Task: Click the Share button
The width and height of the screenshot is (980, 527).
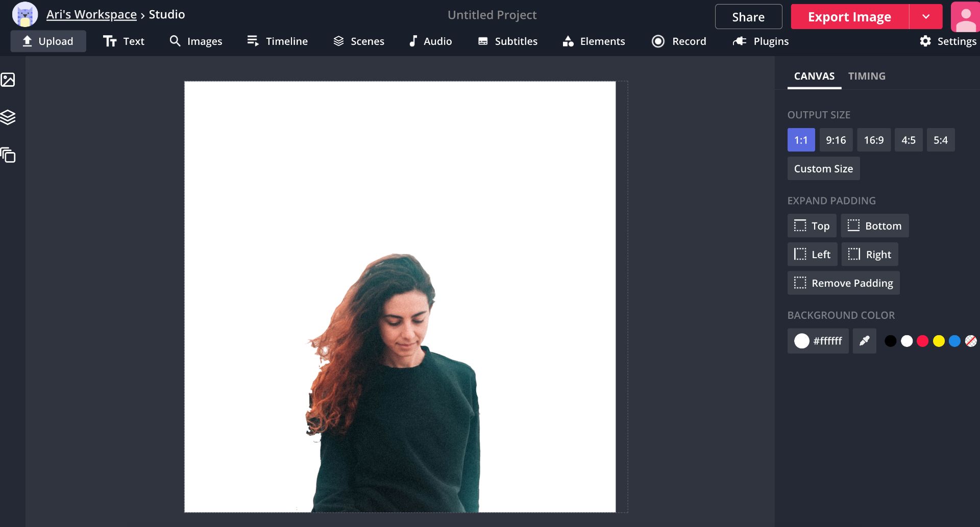Action: (x=748, y=16)
